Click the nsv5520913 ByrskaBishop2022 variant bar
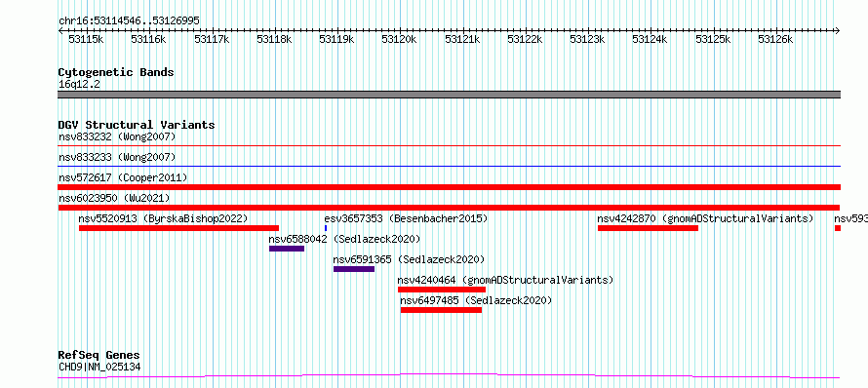This screenshot has width=868, height=388. [178, 228]
